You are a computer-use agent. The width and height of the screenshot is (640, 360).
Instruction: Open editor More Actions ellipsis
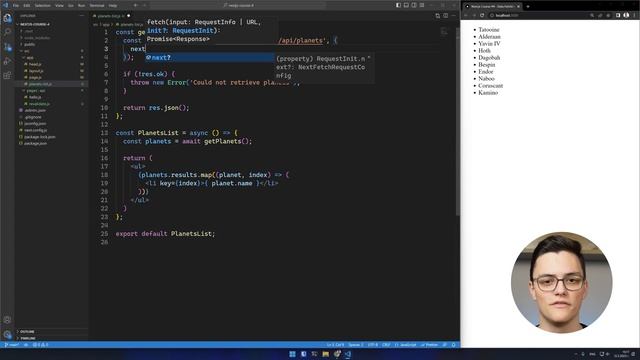pos(453,16)
